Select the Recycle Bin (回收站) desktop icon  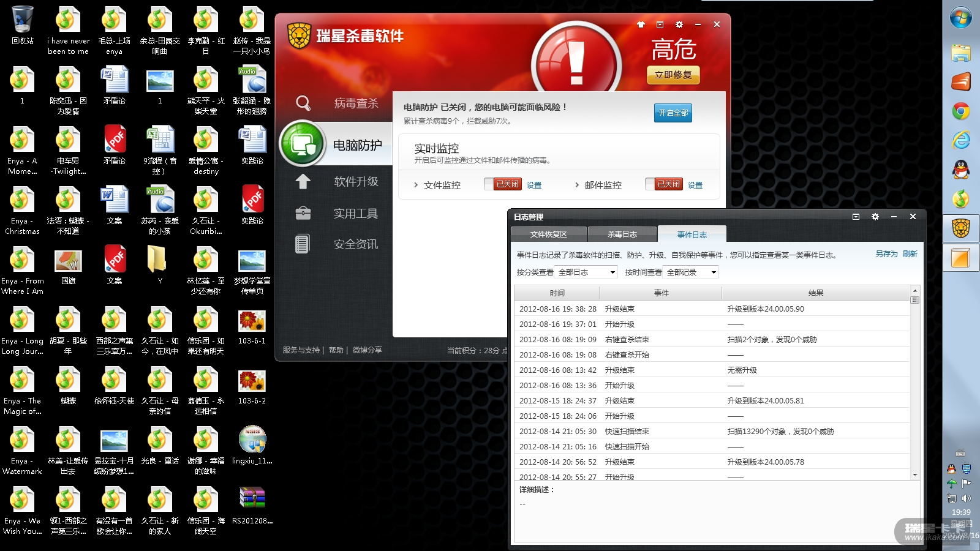(23, 26)
